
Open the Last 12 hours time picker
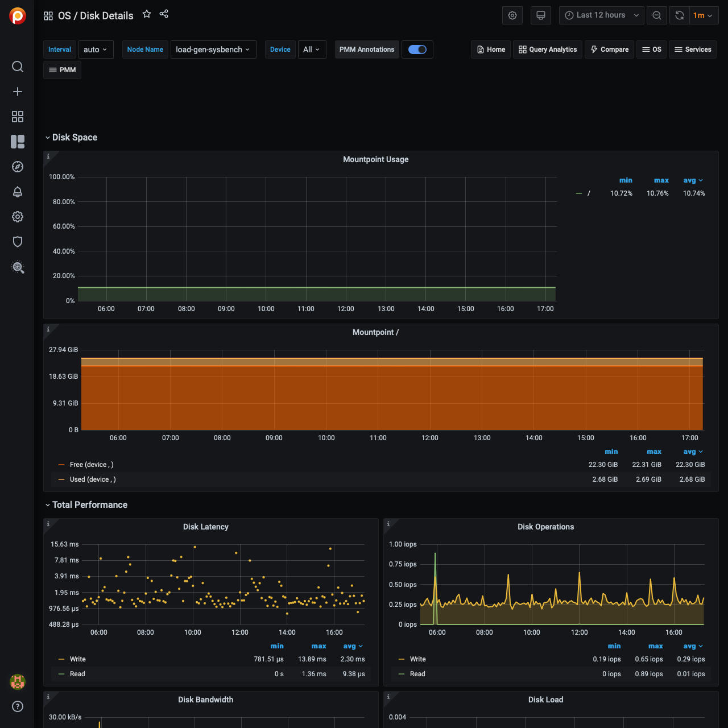point(601,15)
